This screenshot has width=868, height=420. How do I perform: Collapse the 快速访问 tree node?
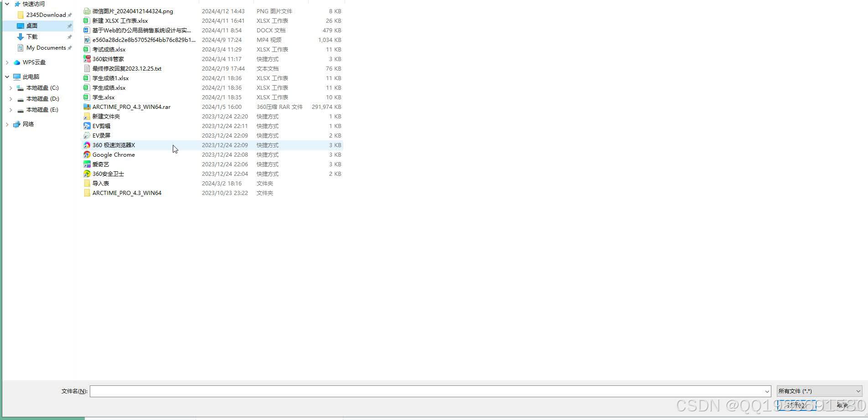(7, 4)
